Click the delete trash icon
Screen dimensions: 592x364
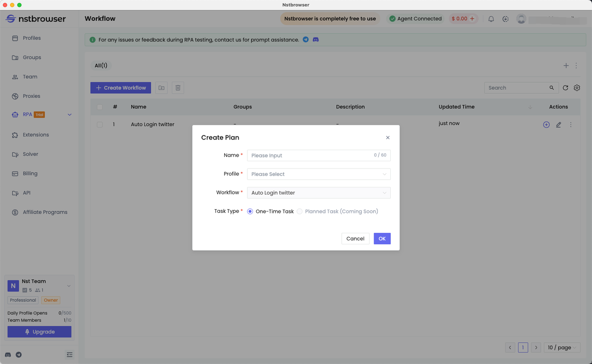(x=178, y=88)
